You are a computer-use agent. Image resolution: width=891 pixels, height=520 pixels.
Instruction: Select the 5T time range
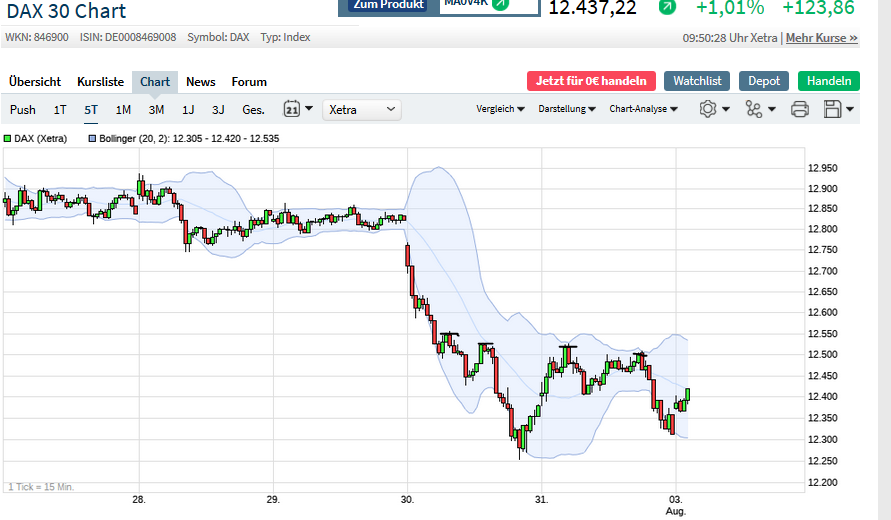(91, 110)
